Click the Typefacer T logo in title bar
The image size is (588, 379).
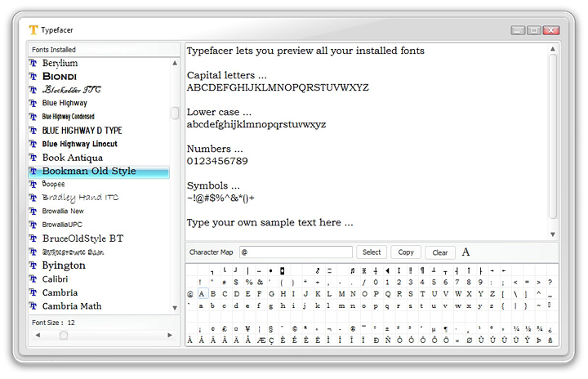click(x=33, y=29)
